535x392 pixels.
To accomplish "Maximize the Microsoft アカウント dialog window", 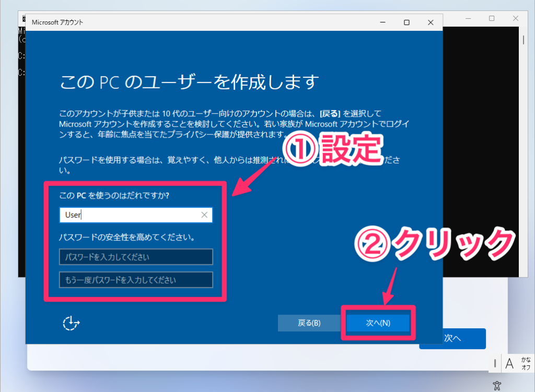I will click(x=406, y=22).
